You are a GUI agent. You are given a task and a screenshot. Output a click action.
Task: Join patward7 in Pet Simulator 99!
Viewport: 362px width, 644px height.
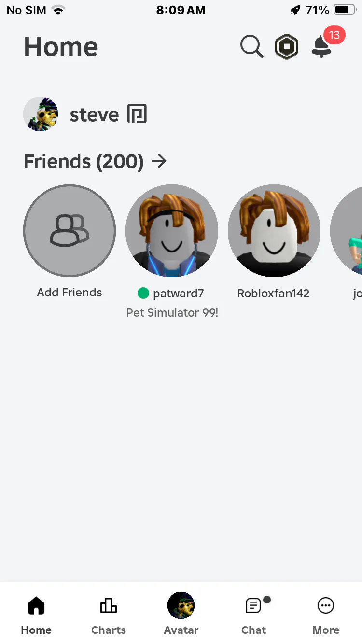coord(172,312)
